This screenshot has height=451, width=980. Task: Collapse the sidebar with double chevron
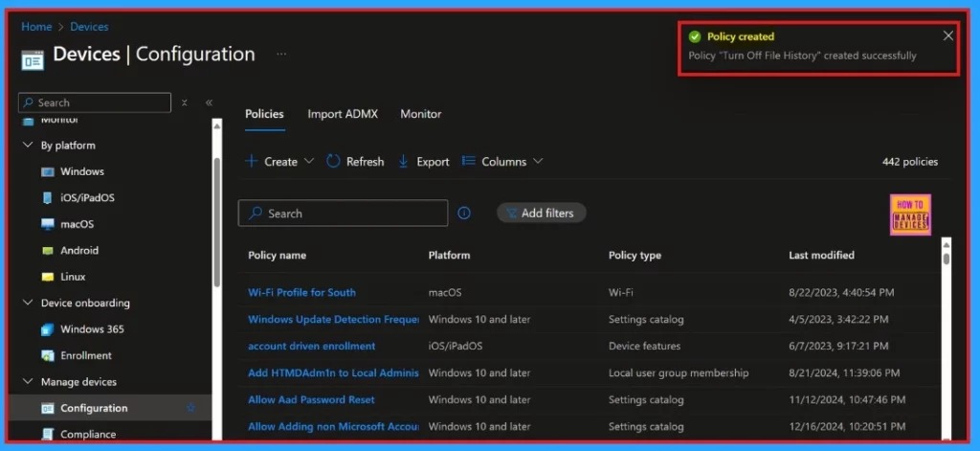209,102
